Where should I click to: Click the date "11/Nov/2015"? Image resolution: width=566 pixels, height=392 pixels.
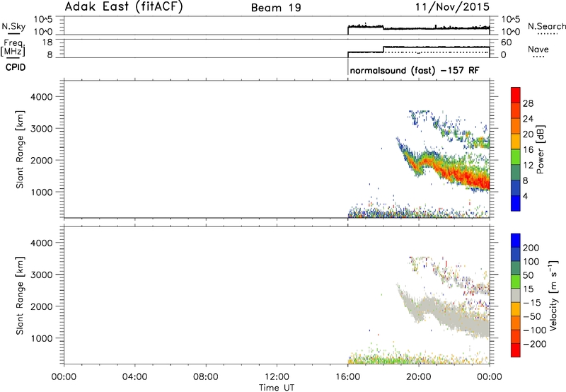(x=452, y=6)
